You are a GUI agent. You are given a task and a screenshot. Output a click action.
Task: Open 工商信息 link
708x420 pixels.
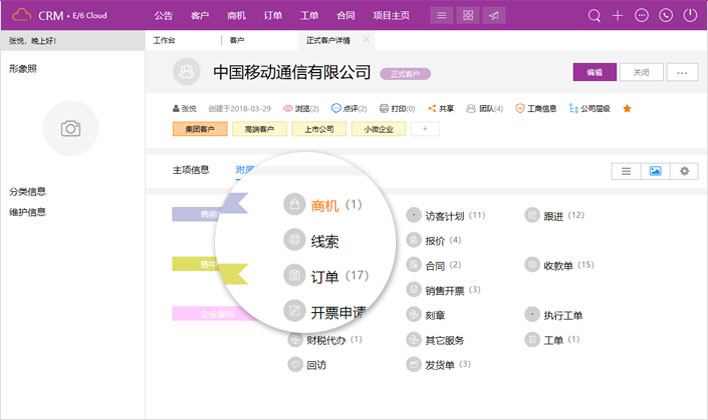536,108
